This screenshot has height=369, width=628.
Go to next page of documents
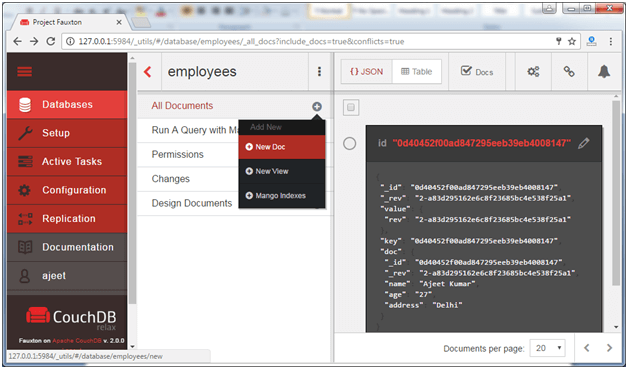coord(609,348)
